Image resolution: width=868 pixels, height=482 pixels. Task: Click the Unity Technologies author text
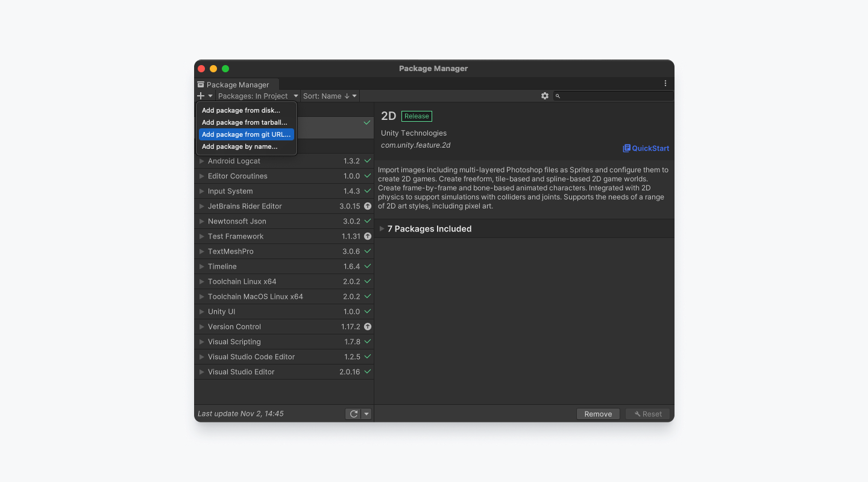(x=414, y=133)
